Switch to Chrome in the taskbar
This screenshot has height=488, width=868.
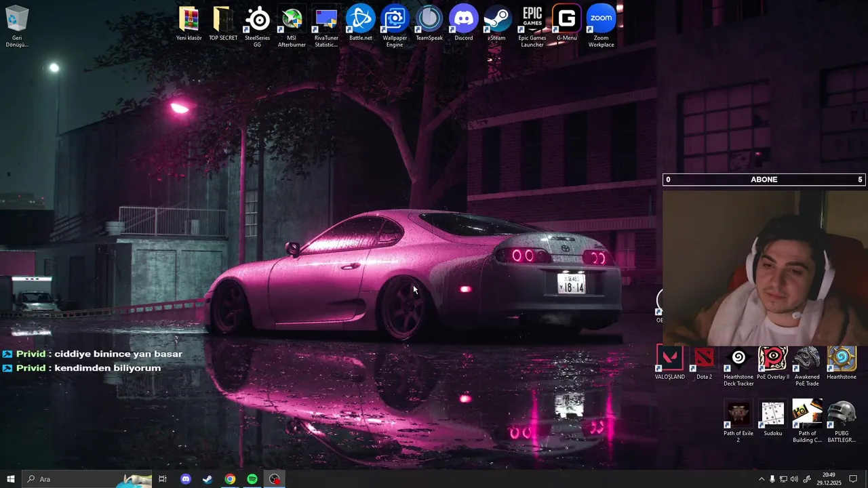[x=230, y=479]
